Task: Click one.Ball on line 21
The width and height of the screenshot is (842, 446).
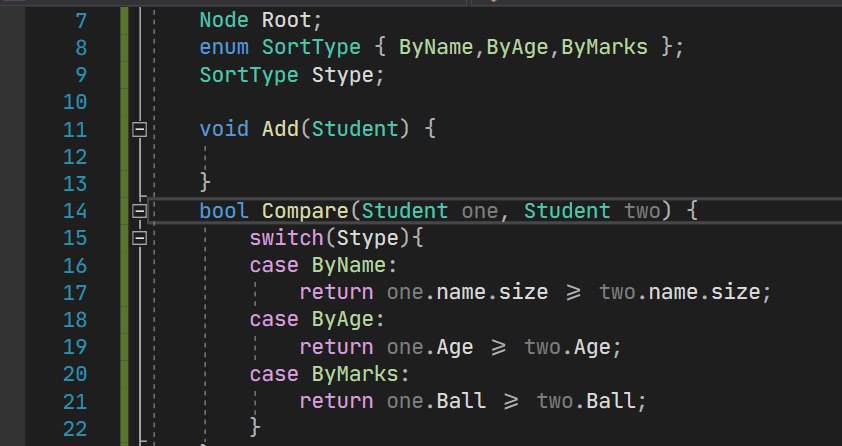Action: point(436,401)
